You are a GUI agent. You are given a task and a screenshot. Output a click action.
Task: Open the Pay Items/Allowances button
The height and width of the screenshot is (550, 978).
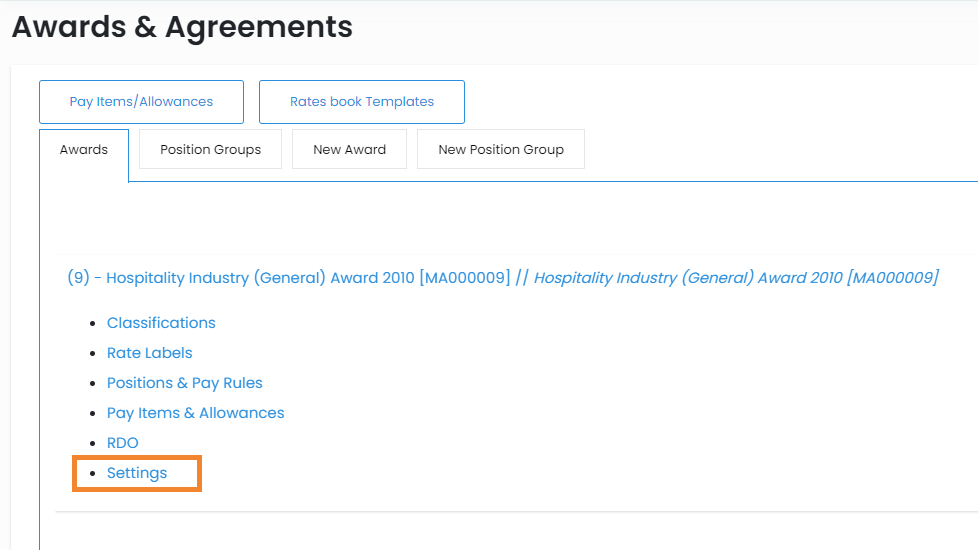coord(141,102)
